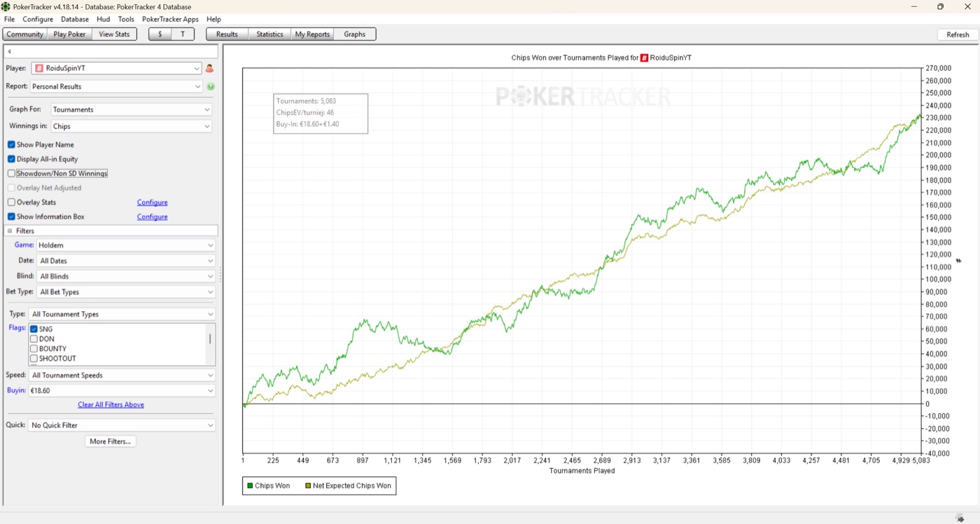Open the File menu
The width and height of the screenshot is (980, 524).
(9, 19)
